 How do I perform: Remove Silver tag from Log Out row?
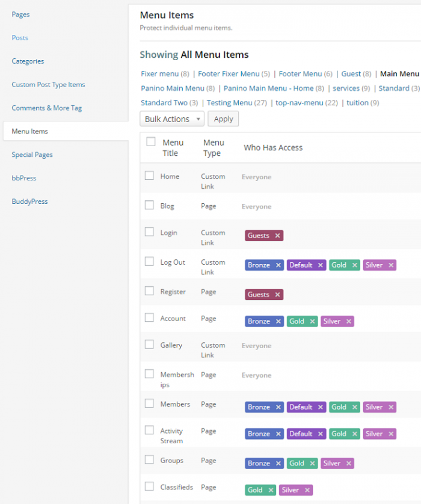coord(391,265)
